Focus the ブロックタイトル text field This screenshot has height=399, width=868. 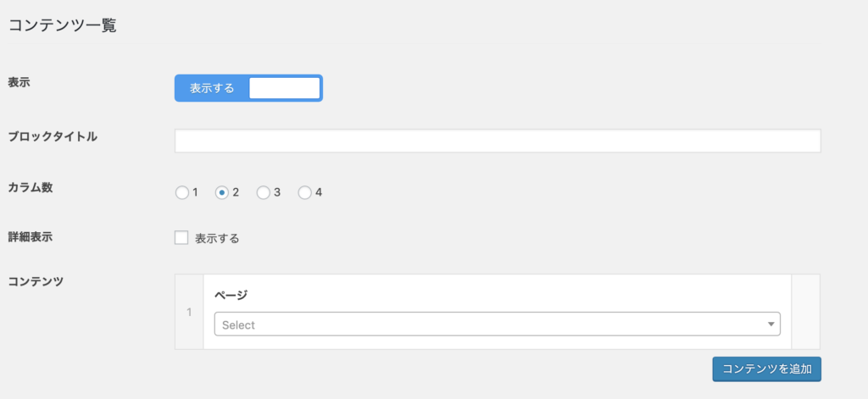pos(498,141)
